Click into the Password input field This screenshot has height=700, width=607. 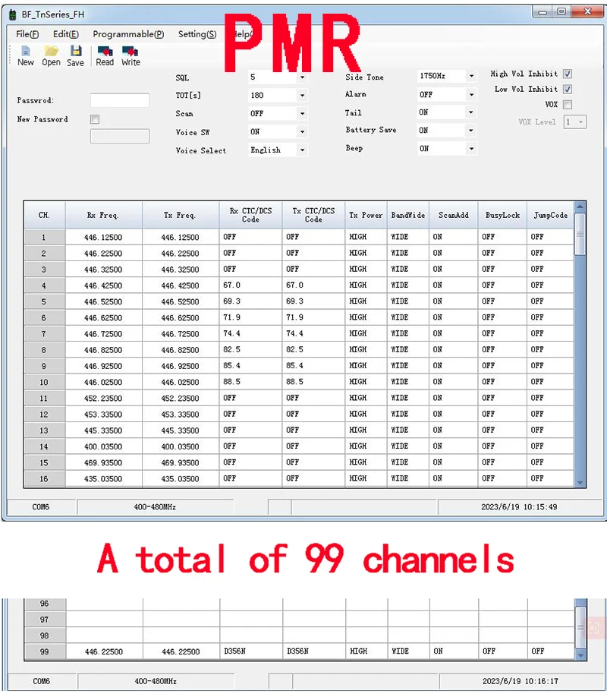(120, 101)
